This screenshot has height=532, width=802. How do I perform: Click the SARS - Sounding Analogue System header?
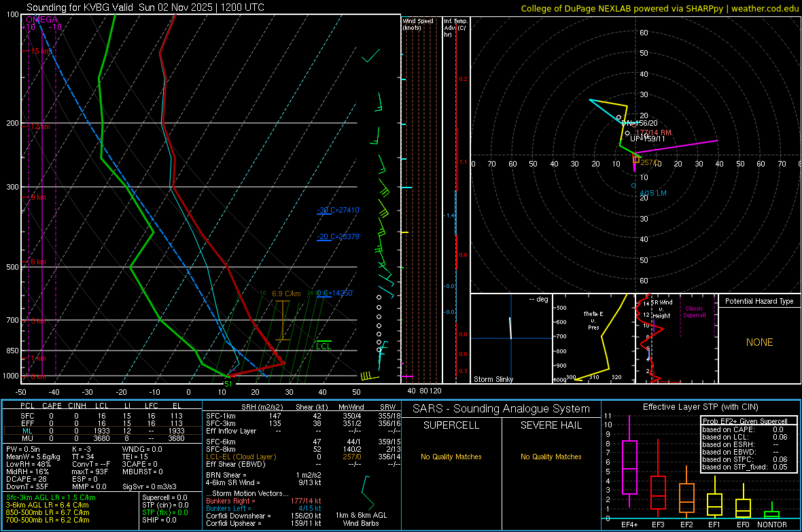501,408
